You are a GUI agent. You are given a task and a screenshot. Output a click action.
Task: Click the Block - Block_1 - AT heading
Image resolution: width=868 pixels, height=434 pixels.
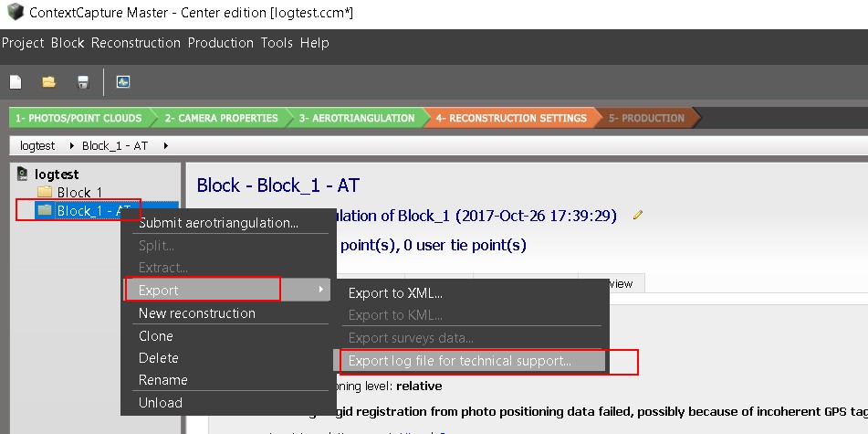point(278,185)
